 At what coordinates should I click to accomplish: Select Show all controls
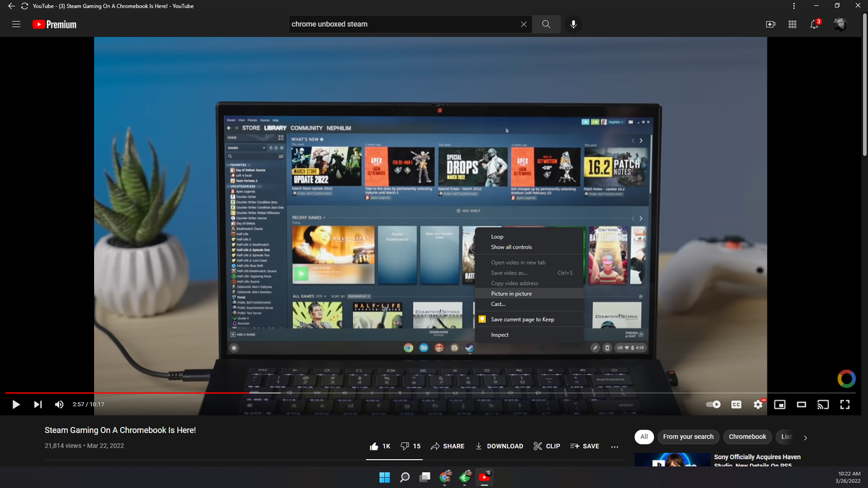529,247
